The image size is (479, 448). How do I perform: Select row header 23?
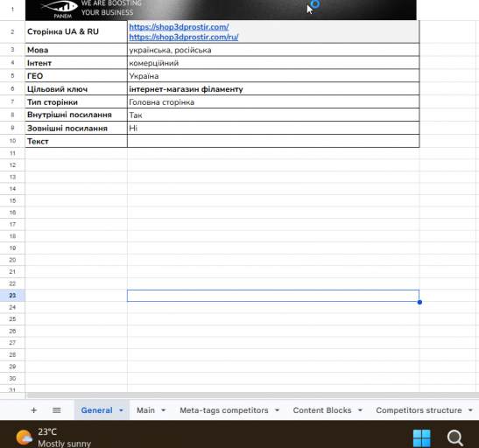(x=12, y=296)
